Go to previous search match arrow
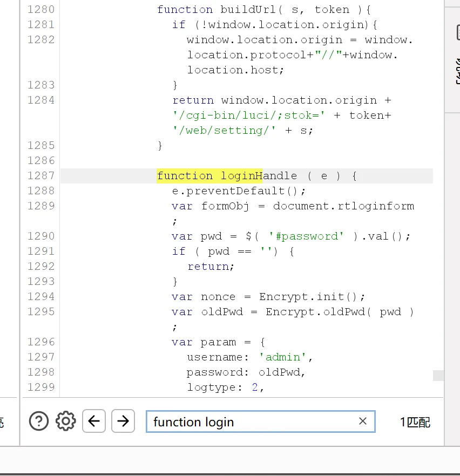This screenshot has height=476, width=460. (94, 421)
